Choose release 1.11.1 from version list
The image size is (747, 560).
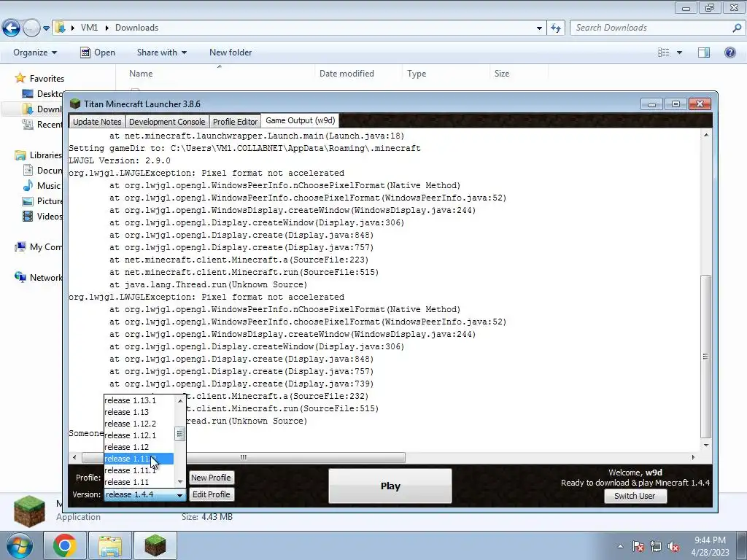coord(139,470)
